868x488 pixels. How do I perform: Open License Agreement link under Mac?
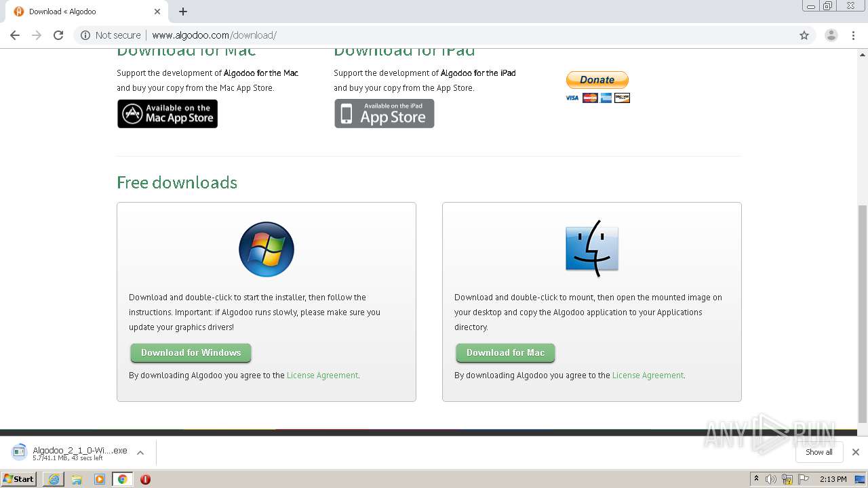[648, 375]
